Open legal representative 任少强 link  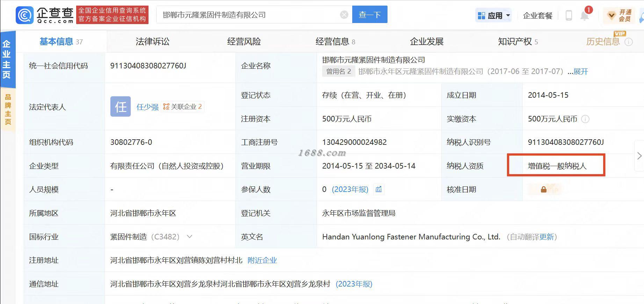(147, 107)
